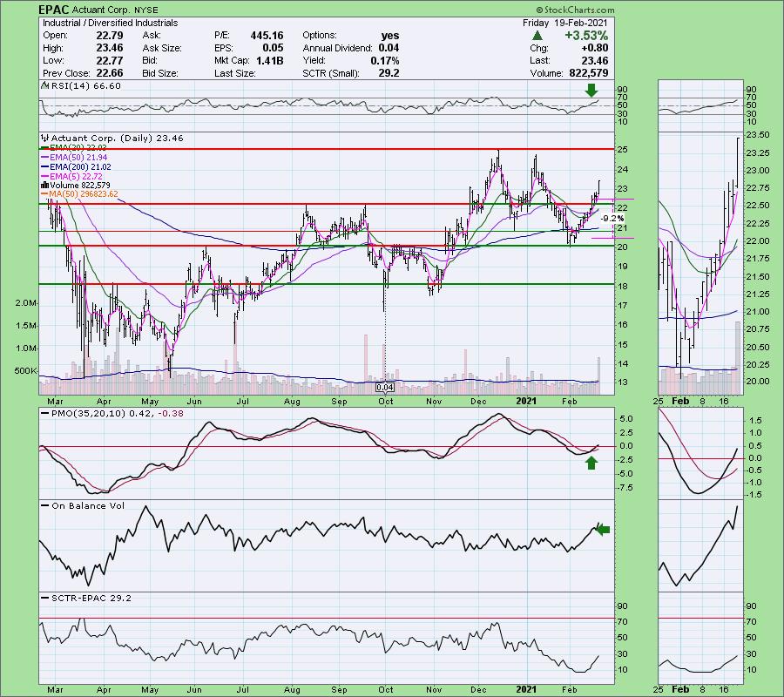Click the Ask Size label

161,48
